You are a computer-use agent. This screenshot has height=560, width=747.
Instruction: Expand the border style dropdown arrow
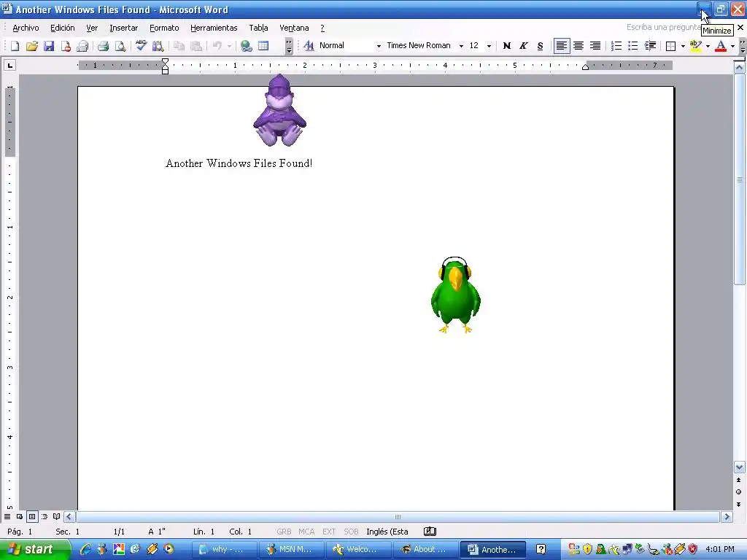click(683, 46)
